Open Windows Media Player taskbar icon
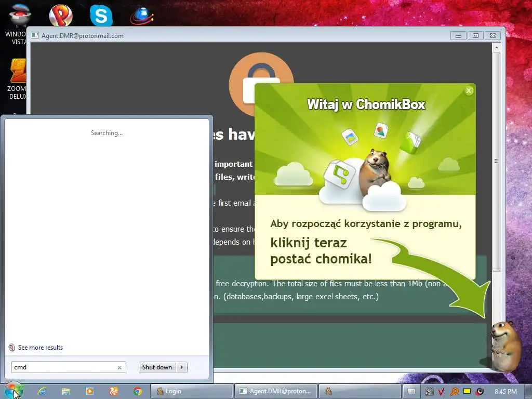532x399 pixels. pyautogui.click(x=89, y=391)
